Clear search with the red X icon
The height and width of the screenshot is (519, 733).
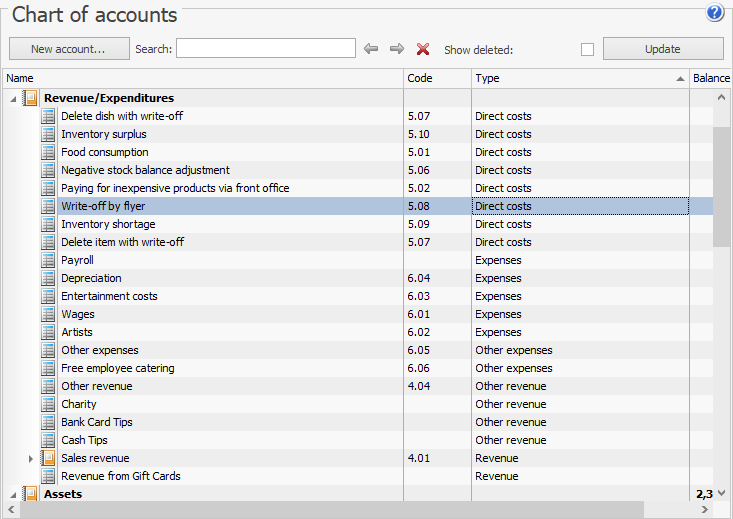[423, 49]
